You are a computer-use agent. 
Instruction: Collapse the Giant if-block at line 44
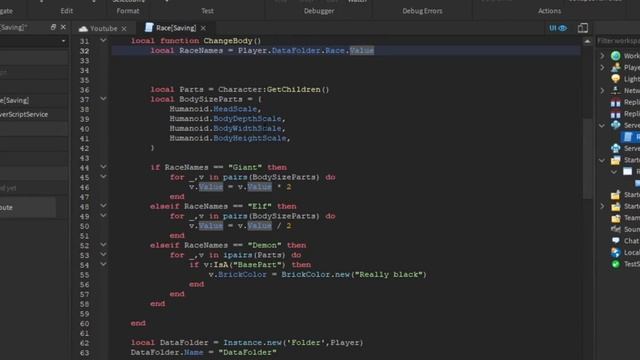pos(103,167)
